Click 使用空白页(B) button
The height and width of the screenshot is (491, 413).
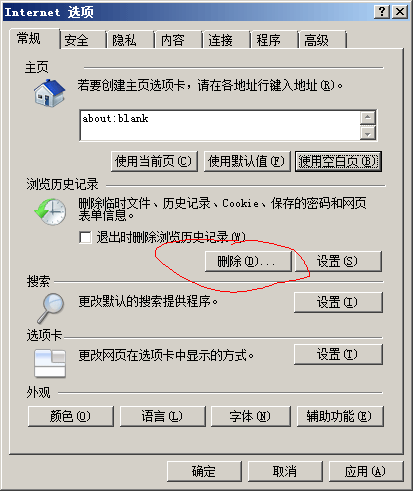pos(338,162)
